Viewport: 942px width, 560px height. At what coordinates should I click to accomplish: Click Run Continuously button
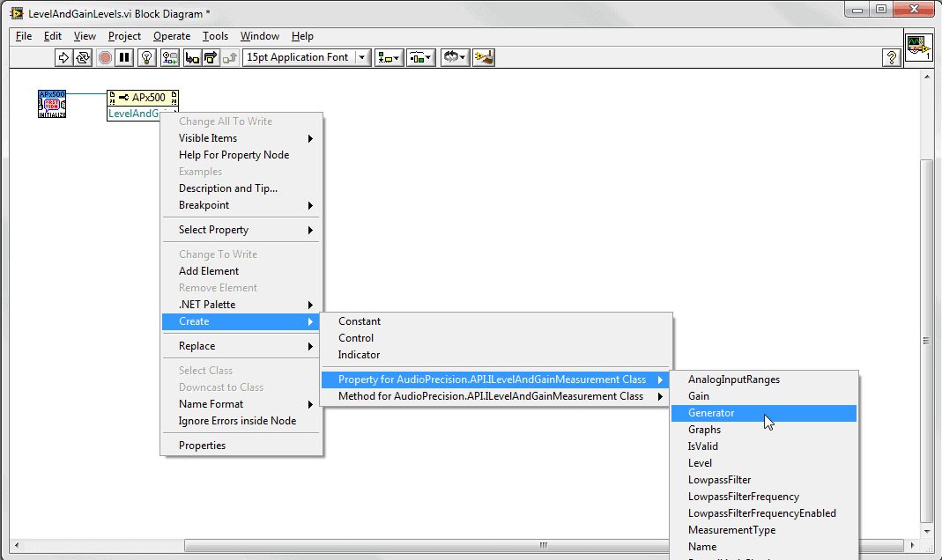point(83,57)
